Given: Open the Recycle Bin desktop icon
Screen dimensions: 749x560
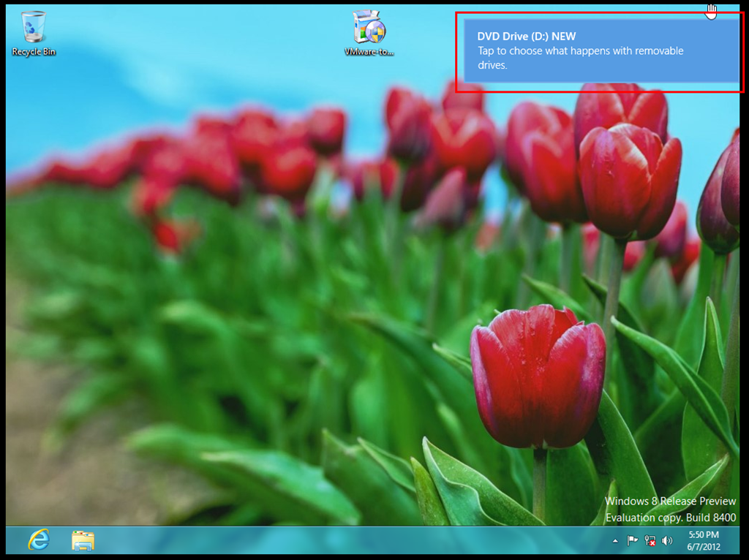Looking at the screenshot, I should click(34, 34).
